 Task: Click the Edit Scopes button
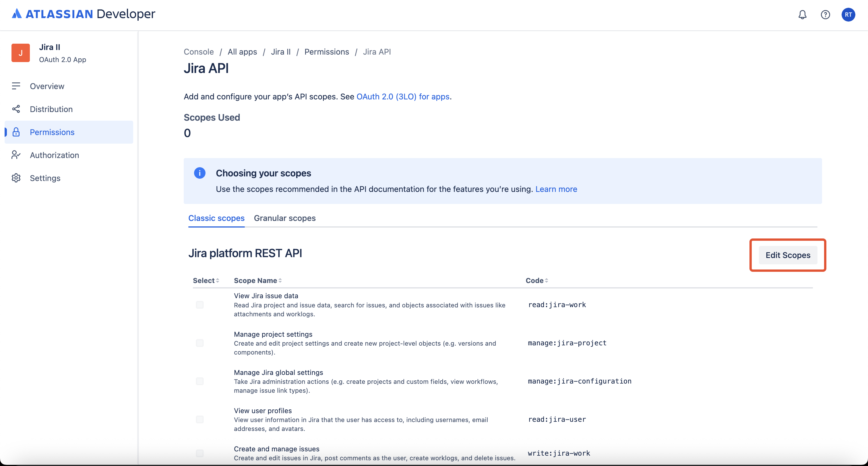coord(788,255)
